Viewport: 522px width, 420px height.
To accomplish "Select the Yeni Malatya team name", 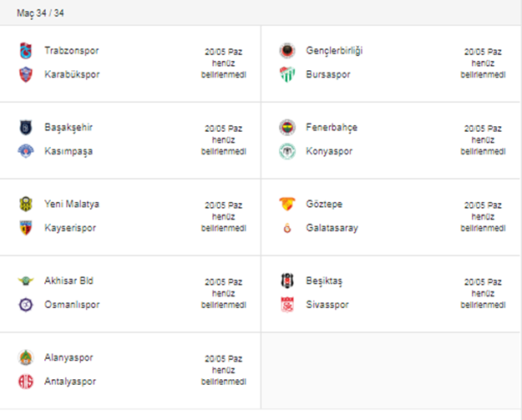I will 72,205.
